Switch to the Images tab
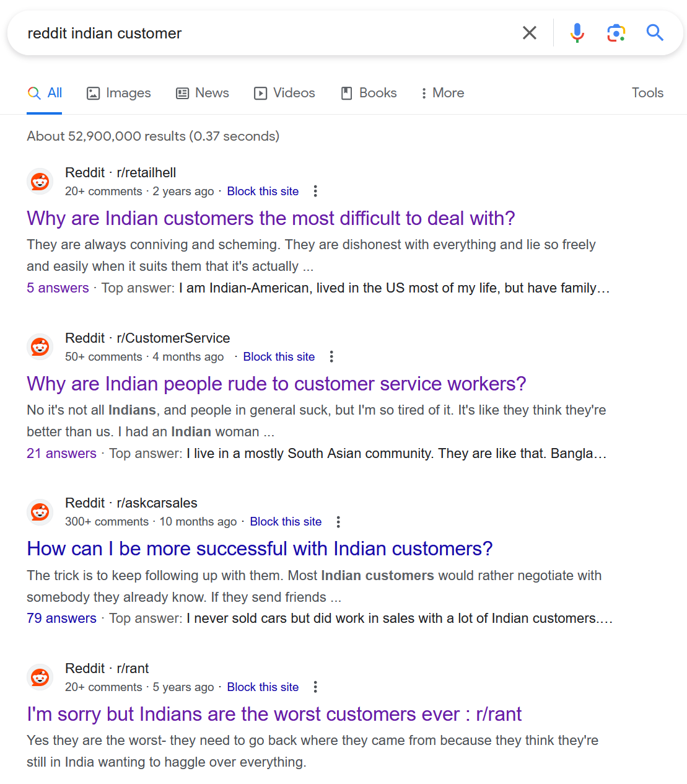This screenshot has height=784, width=687. [x=119, y=93]
